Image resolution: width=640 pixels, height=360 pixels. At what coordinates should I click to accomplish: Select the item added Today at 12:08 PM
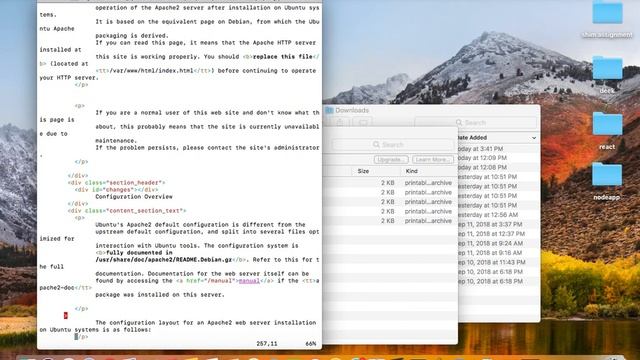[x=498, y=167]
